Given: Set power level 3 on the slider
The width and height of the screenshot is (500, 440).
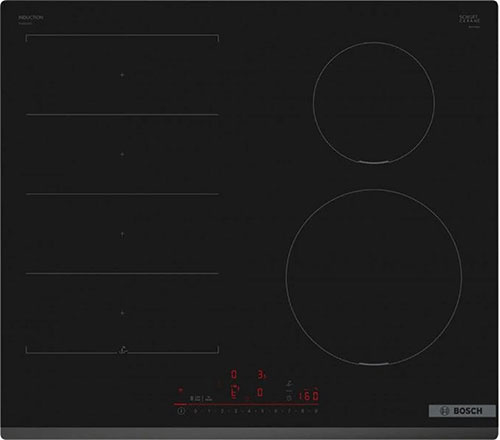Looking at the screenshot, I should (236, 411).
